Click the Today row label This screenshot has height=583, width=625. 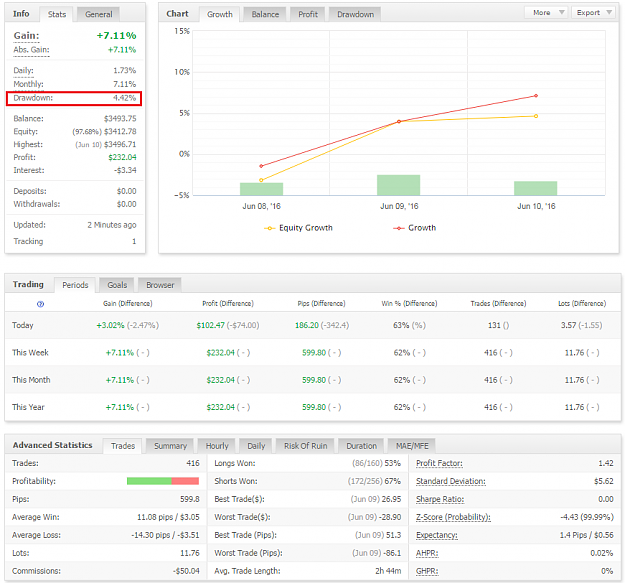23,325
